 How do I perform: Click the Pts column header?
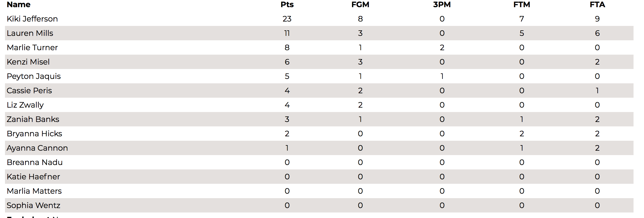(x=287, y=4)
